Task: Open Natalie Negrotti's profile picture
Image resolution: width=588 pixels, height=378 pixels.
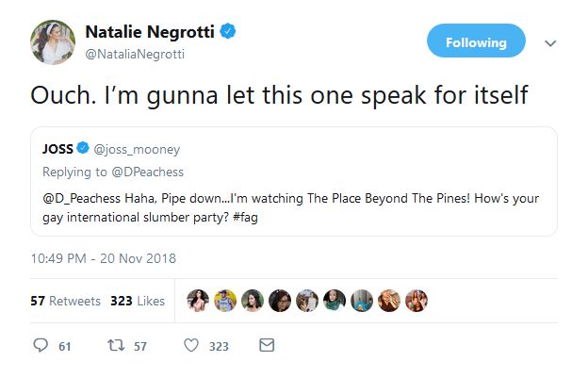Action: pos(52,43)
